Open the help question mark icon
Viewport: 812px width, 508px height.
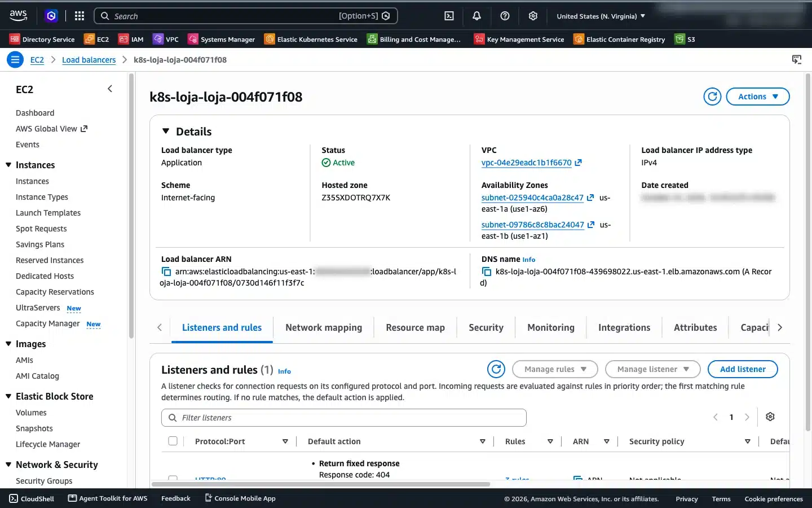[x=505, y=16]
